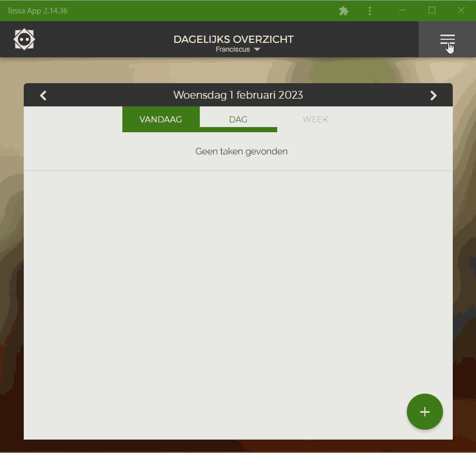Click the Geen taken gevonden message
The image size is (476, 453).
[241, 151]
